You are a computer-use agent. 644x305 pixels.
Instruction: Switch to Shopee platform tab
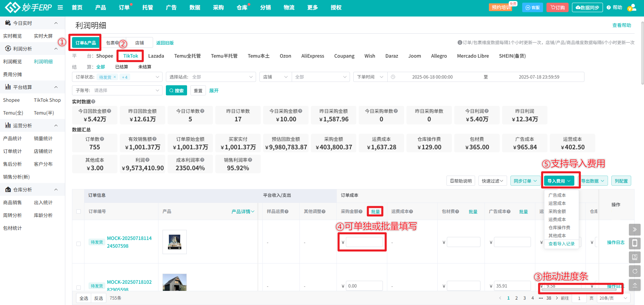click(x=105, y=56)
